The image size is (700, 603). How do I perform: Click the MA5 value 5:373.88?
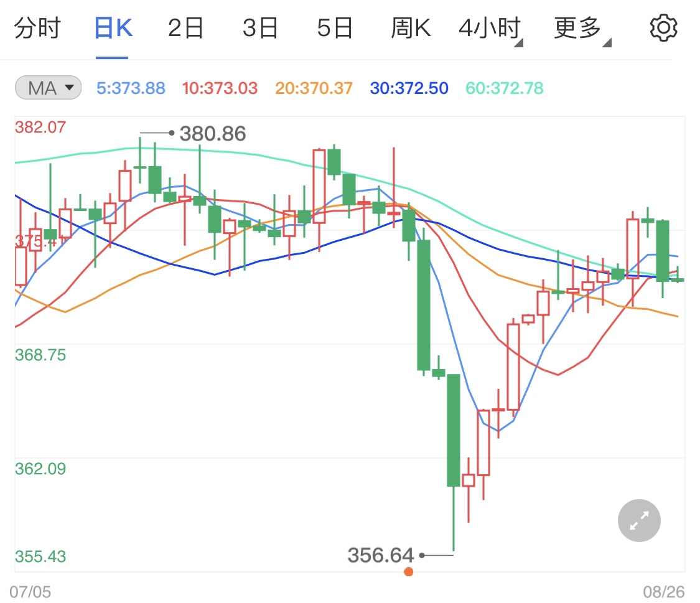click(131, 88)
